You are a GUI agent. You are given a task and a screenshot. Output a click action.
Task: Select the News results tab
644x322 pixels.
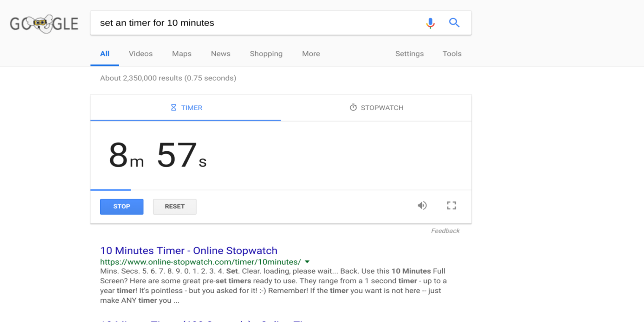(x=221, y=54)
